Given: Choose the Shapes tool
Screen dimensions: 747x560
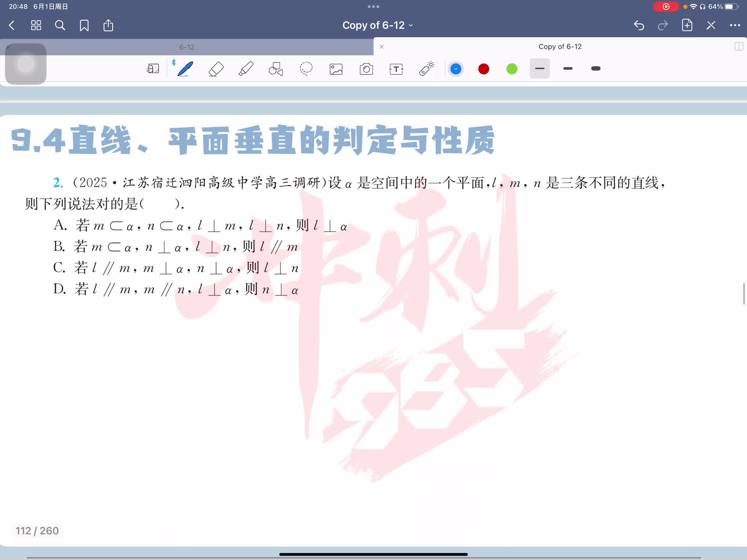Looking at the screenshot, I should pos(276,69).
